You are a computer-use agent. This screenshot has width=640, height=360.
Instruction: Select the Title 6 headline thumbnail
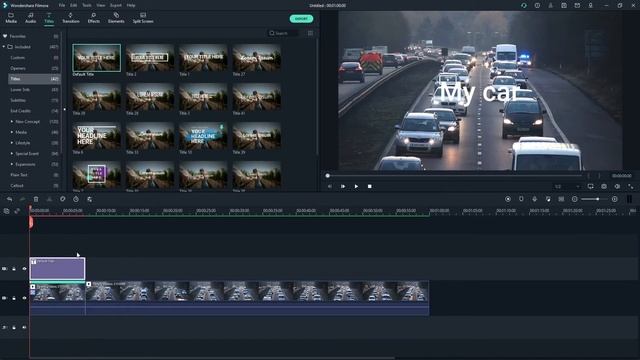(97, 136)
